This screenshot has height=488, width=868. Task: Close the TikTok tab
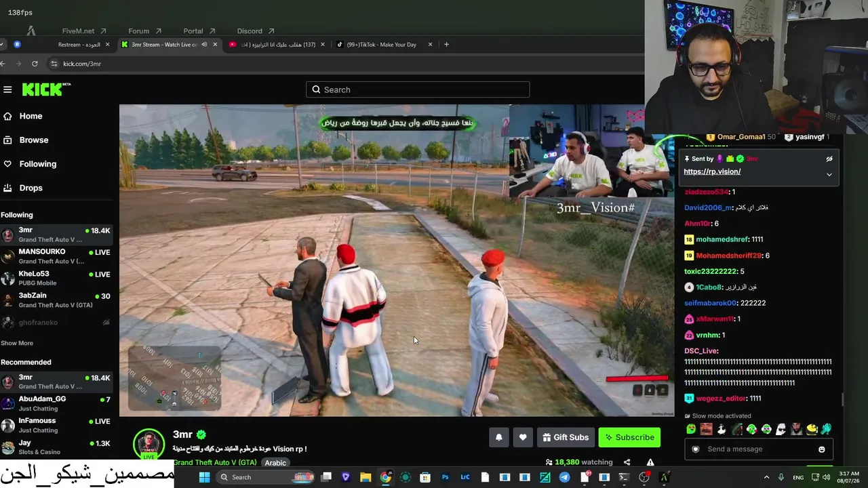pos(431,45)
